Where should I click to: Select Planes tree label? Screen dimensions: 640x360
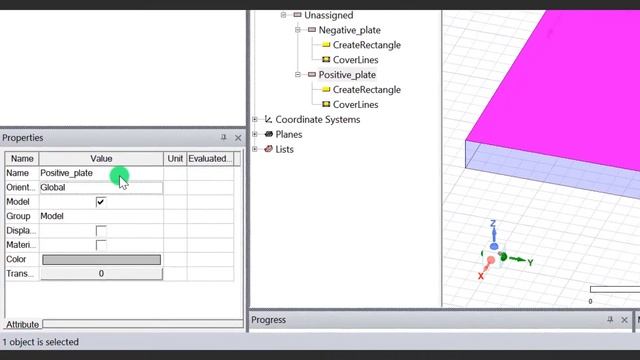289,134
